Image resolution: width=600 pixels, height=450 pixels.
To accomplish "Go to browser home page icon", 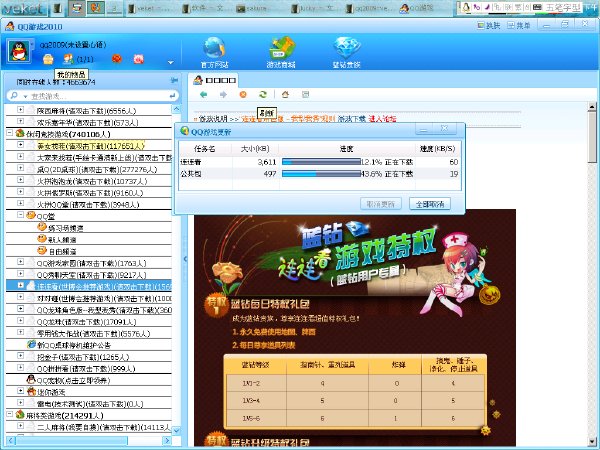I will [285, 94].
